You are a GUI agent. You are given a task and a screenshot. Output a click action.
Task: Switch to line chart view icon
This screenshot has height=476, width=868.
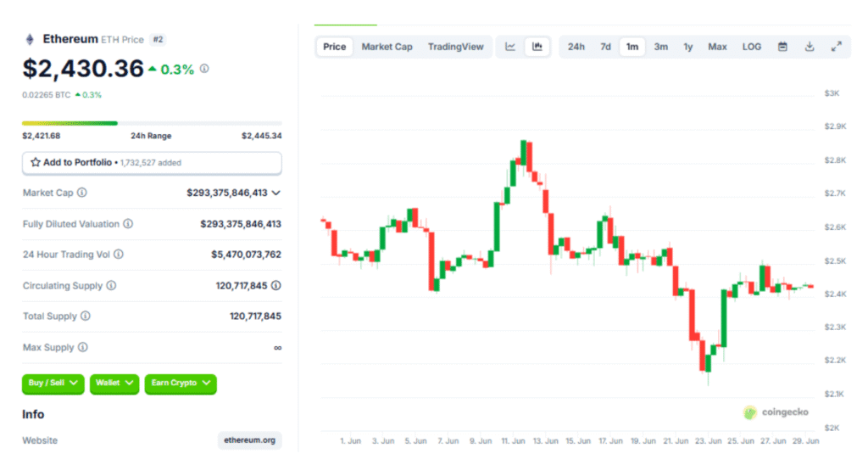pos(510,47)
